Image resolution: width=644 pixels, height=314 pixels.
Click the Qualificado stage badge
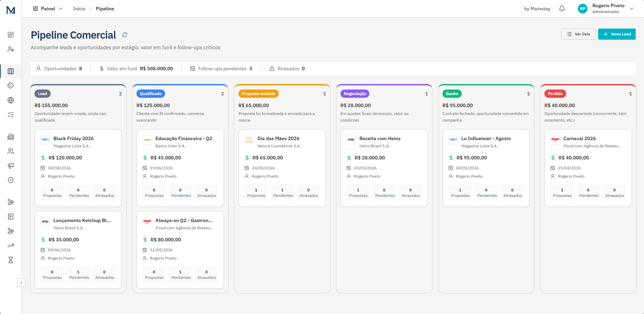pos(151,94)
